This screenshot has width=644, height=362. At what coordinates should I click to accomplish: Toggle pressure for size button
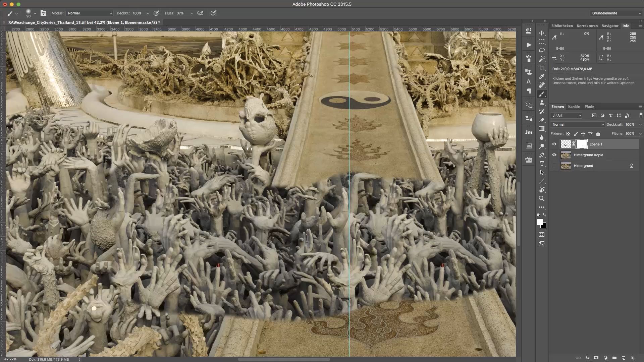click(x=213, y=13)
